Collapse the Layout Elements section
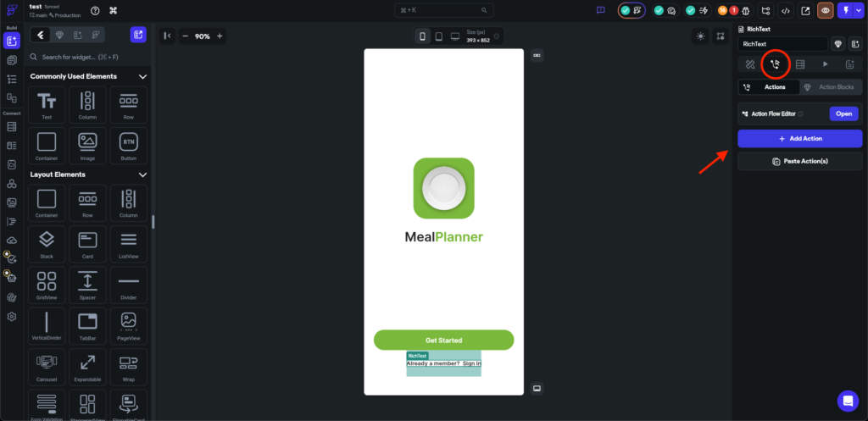The height and width of the screenshot is (421, 868). pos(142,174)
